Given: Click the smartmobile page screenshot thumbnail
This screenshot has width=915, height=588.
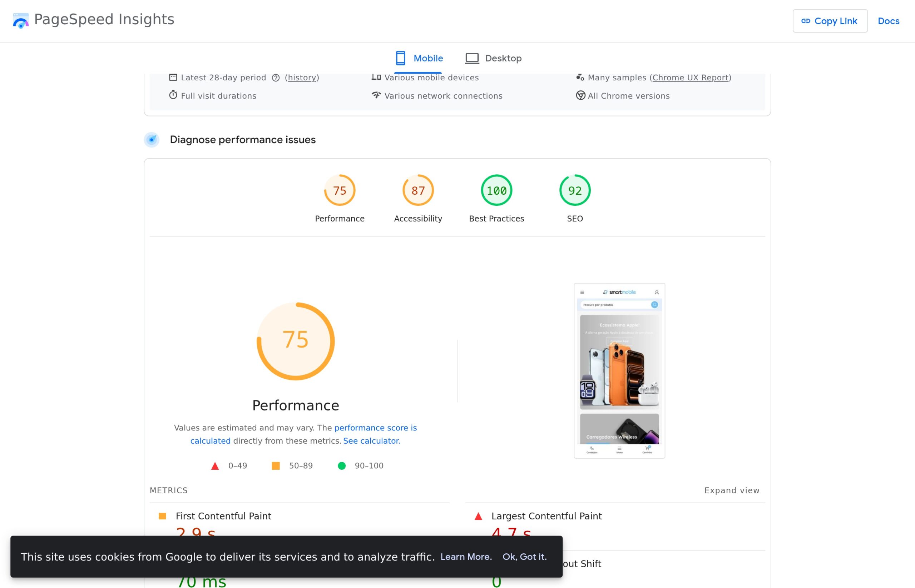Looking at the screenshot, I should coord(619,372).
